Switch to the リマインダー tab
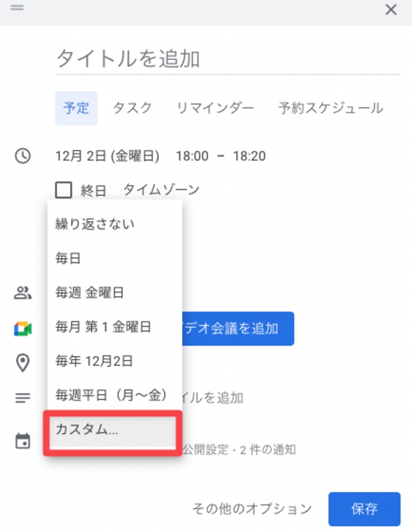412x532 pixels. (x=215, y=108)
